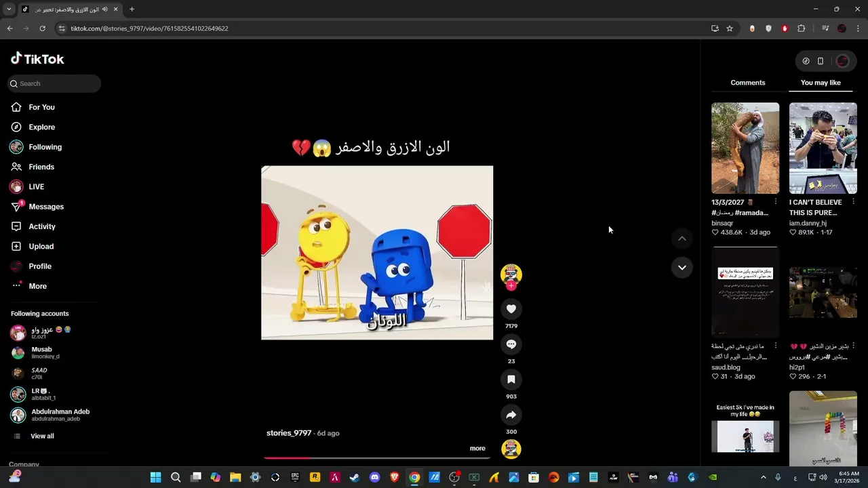Seek in the video progress bar
The width and height of the screenshot is (868, 488).
(x=377, y=457)
